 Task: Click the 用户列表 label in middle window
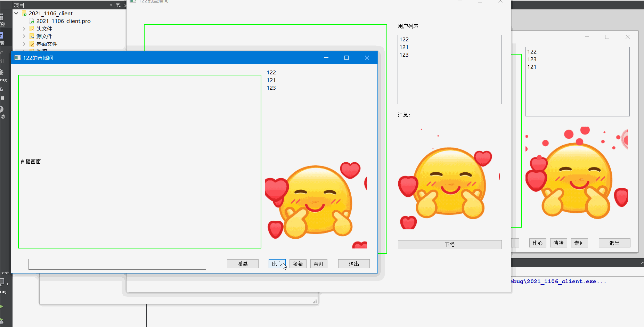(x=408, y=26)
